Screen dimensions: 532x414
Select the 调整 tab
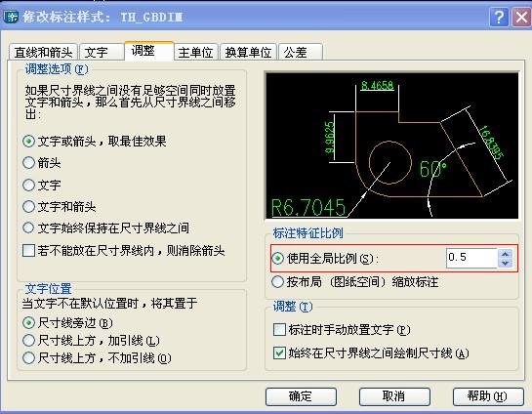pyautogui.click(x=149, y=51)
